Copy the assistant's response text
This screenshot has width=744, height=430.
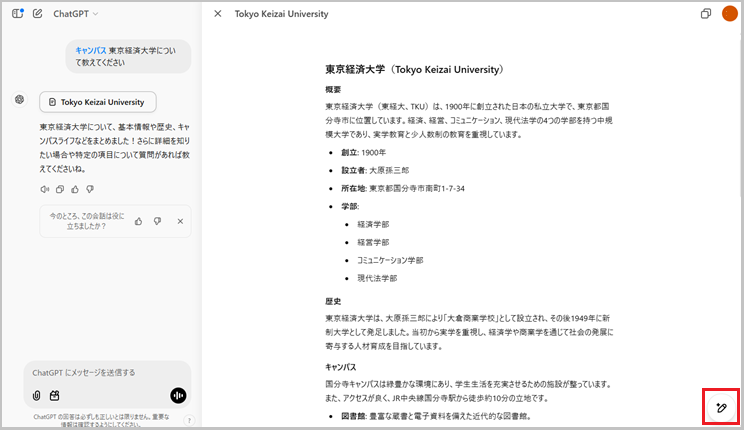point(60,189)
